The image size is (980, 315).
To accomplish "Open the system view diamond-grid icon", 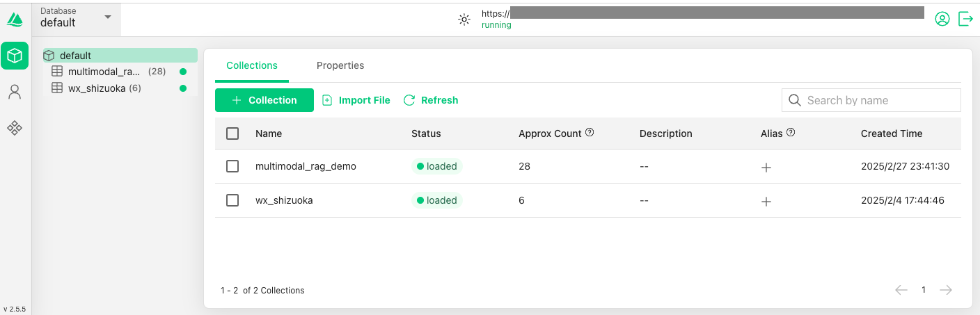I will tap(15, 128).
